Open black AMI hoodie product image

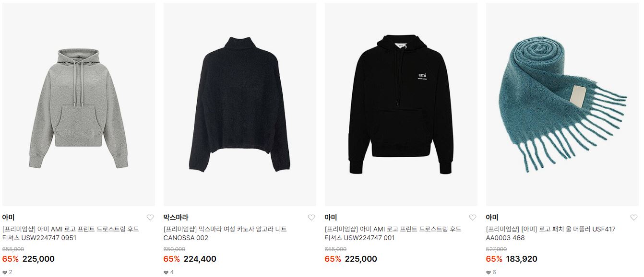tap(401, 104)
